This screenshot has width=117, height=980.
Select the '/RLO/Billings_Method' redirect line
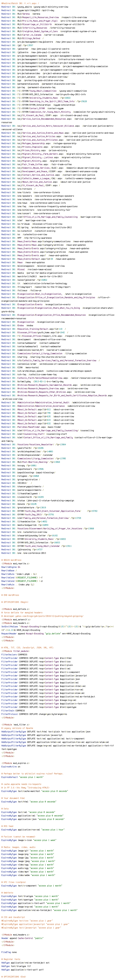click(22, 38)
